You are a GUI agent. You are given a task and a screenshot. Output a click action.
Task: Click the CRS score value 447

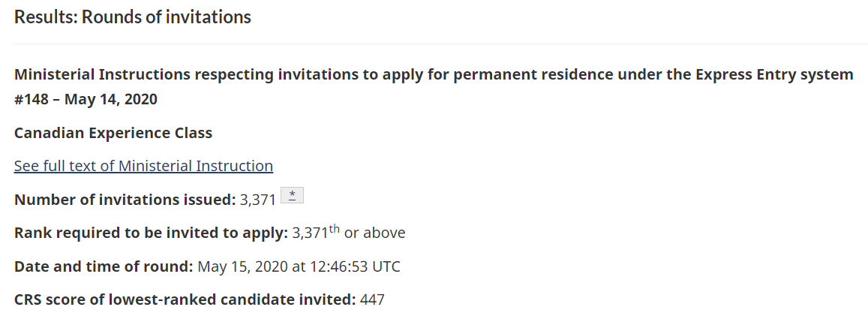click(372, 299)
